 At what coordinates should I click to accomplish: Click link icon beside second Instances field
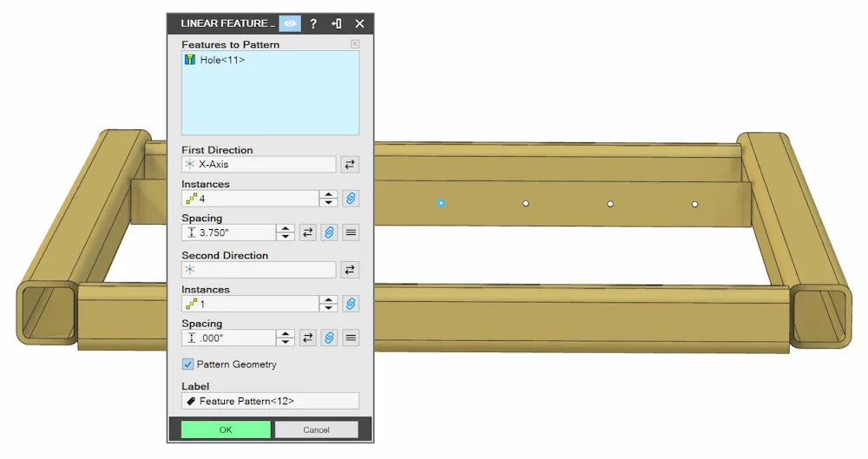tap(351, 304)
